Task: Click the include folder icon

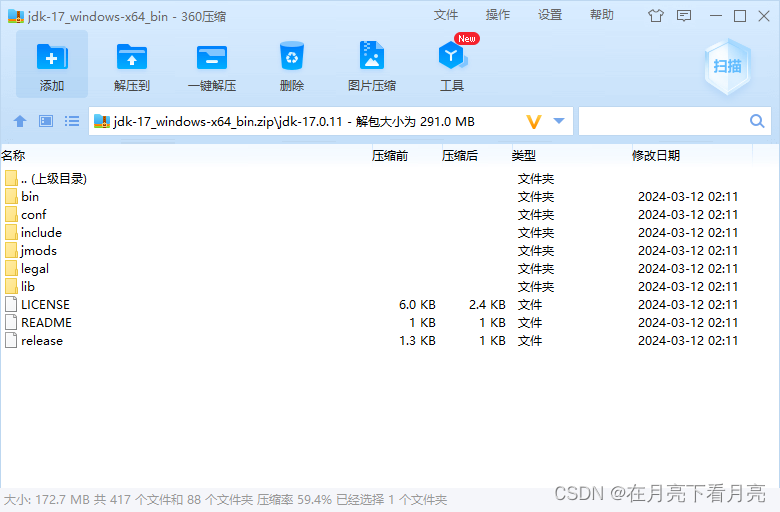Action: (x=11, y=232)
